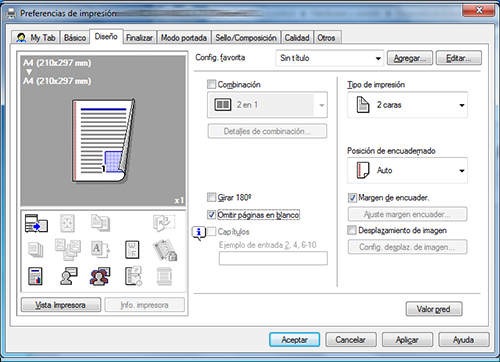Click the binding position Auto page icon
This screenshot has height=362, width=500.
coord(363,170)
